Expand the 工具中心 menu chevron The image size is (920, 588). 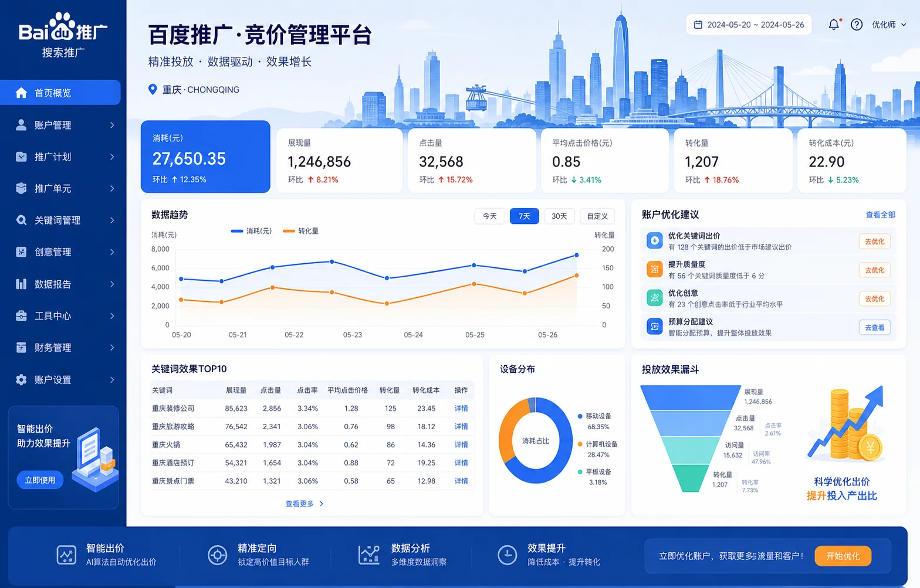112,315
